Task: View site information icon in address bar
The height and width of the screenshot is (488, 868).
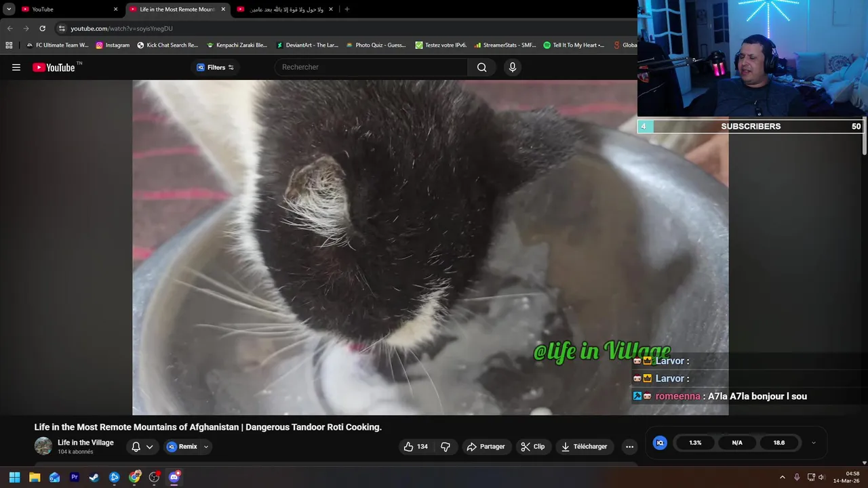Action: pyautogui.click(x=62, y=28)
